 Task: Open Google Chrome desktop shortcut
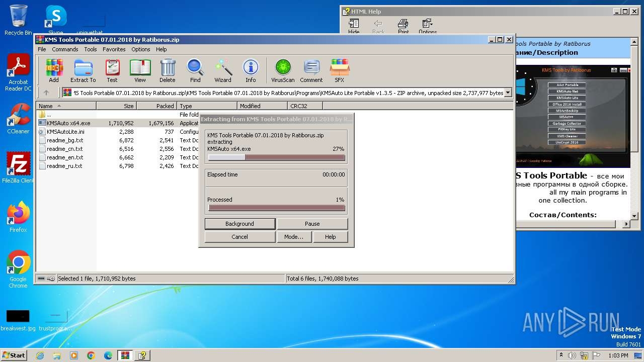tap(18, 269)
